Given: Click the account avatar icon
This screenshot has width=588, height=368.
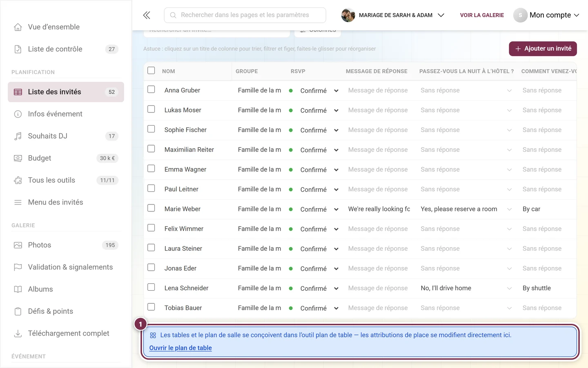Looking at the screenshot, I should pos(520,15).
